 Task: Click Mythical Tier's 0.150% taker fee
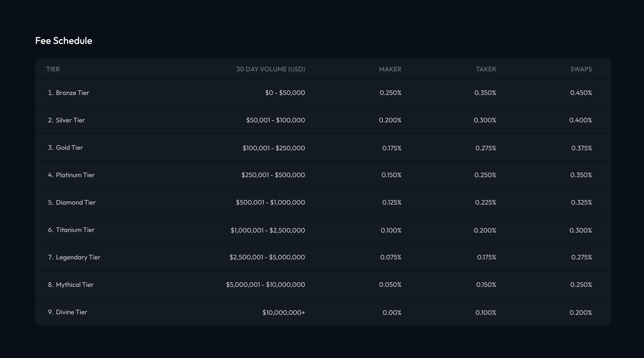coord(486,285)
